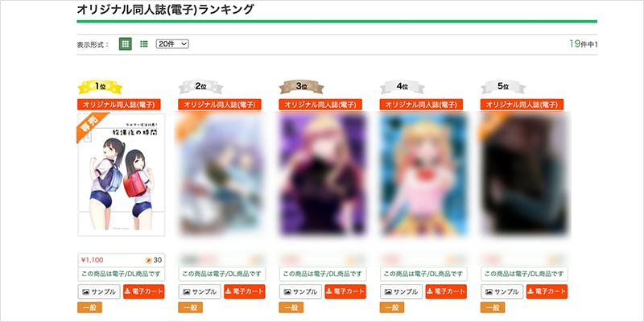Add 5位 item to 電子カート
644x322 pixels.
[x=547, y=291]
